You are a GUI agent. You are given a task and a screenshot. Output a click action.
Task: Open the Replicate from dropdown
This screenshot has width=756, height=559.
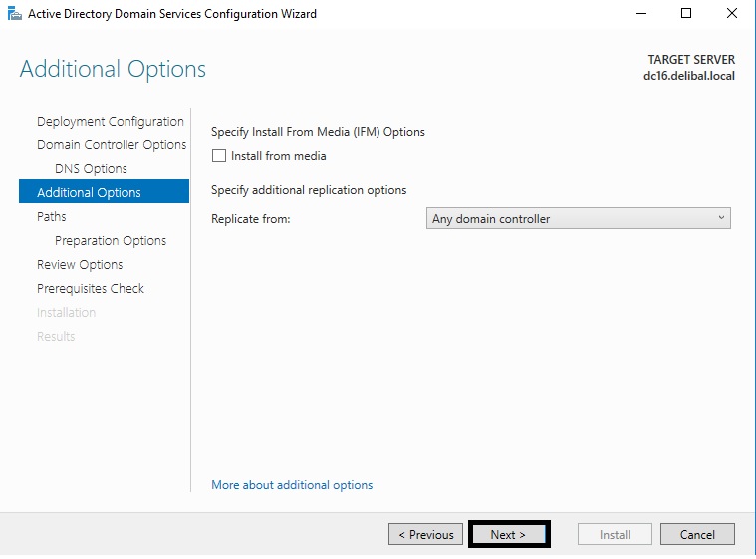click(578, 219)
